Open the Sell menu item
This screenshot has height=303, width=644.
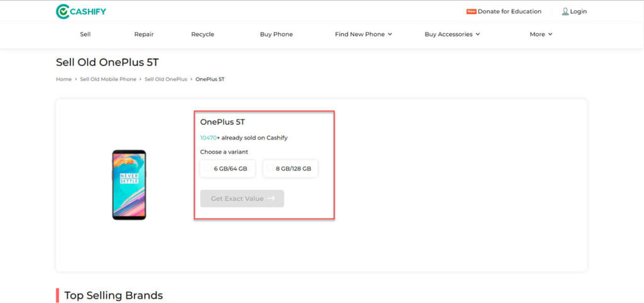(x=86, y=35)
